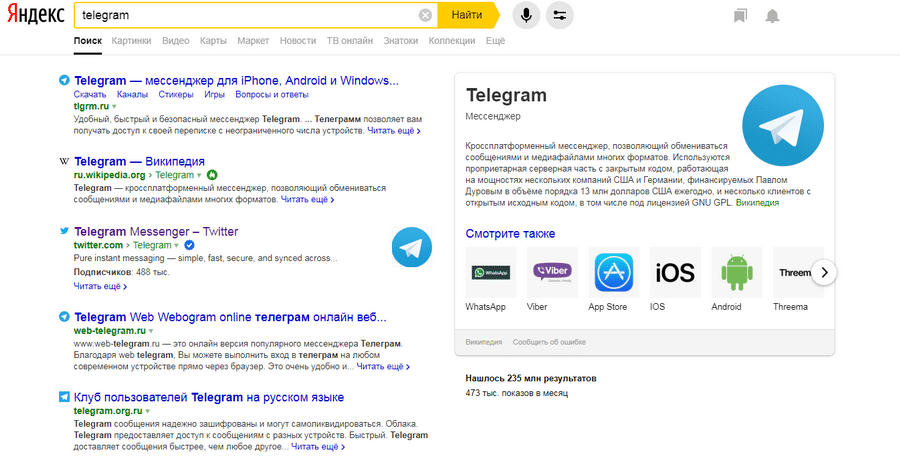Click the large Telegram logo in info card
This screenshot has height=467, width=900.
[782, 125]
